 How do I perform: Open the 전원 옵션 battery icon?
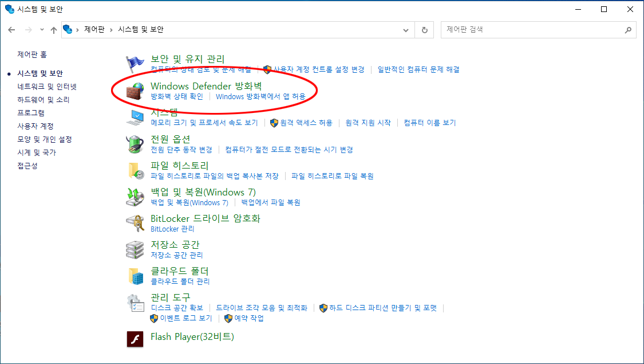point(135,144)
